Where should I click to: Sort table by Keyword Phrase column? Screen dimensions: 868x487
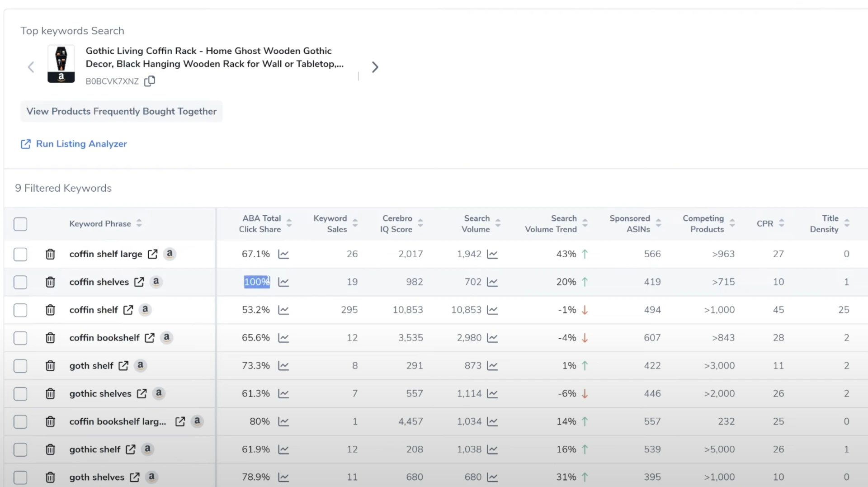point(139,223)
